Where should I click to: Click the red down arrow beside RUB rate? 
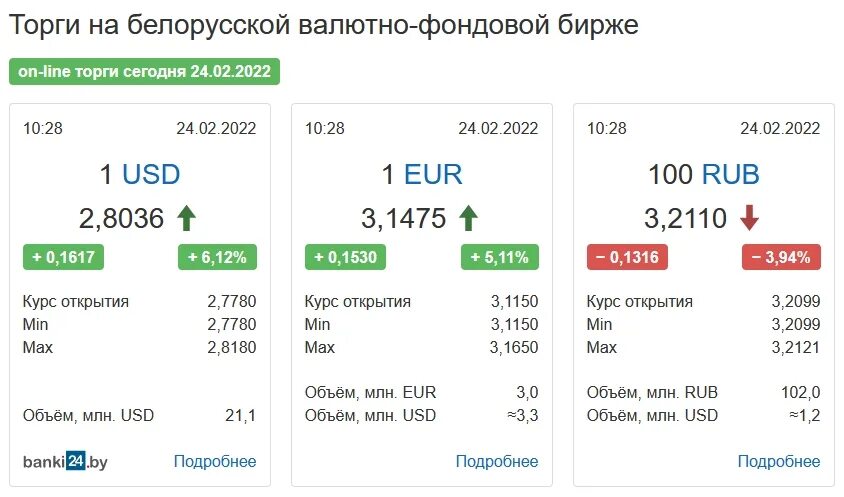point(750,218)
